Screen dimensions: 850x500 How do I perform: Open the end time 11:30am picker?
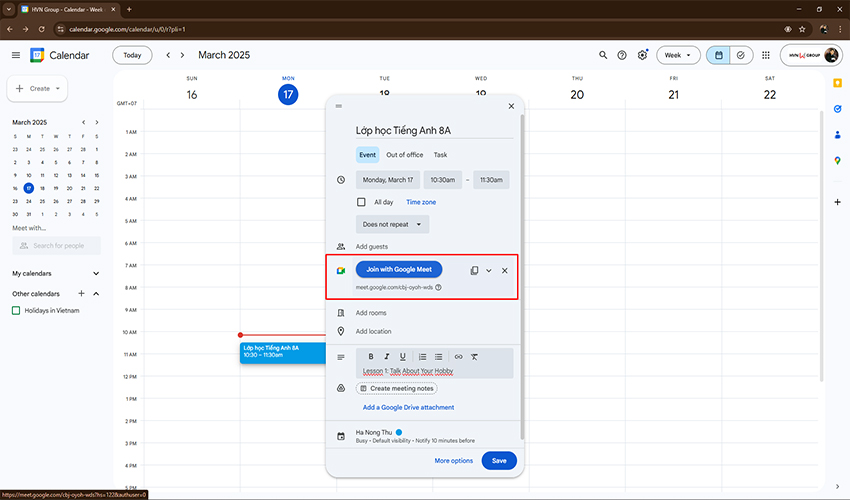(x=491, y=180)
